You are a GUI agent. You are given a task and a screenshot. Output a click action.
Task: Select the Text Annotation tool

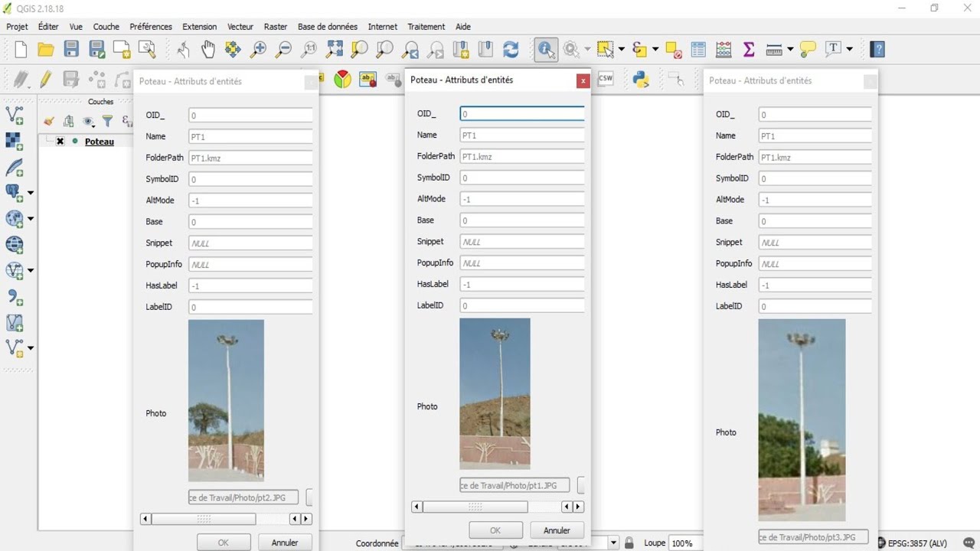834,49
